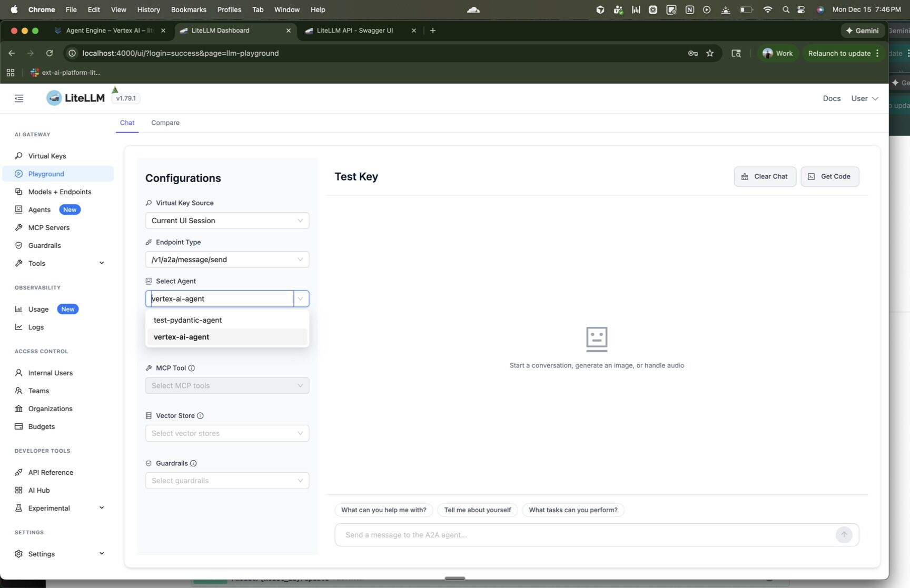Viewport: 910px width, 588px height.
Task: Open the History menu in menu bar
Action: [x=149, y=9]
